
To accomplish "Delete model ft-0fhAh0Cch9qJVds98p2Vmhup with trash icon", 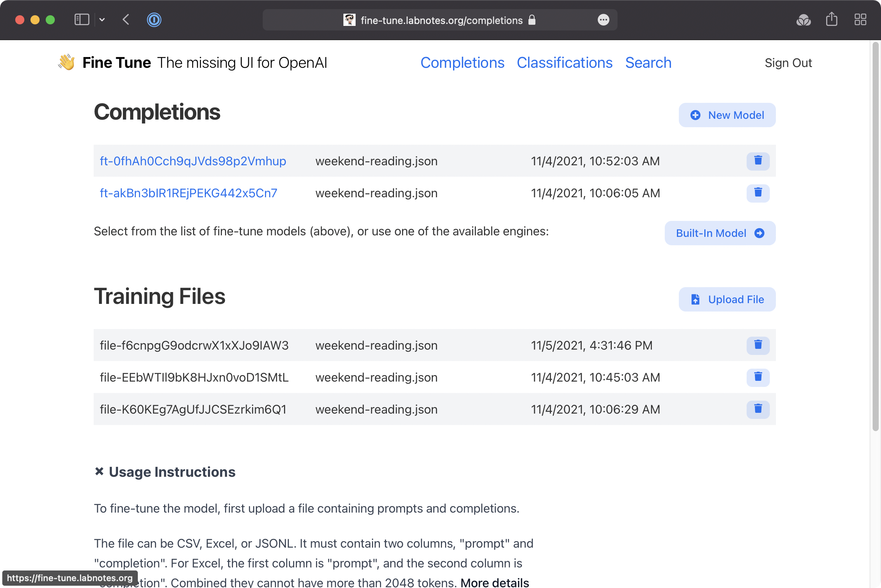I will click(x=758, y=161).
